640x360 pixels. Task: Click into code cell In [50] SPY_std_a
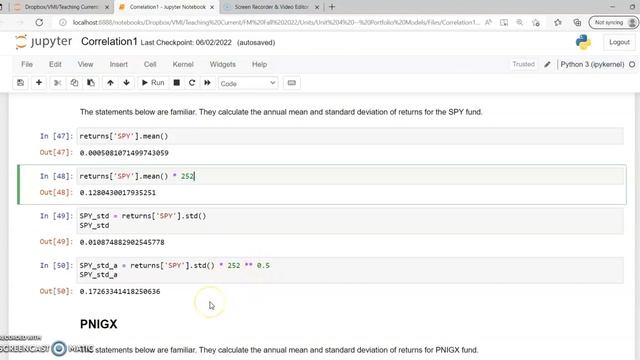(350, 270)
